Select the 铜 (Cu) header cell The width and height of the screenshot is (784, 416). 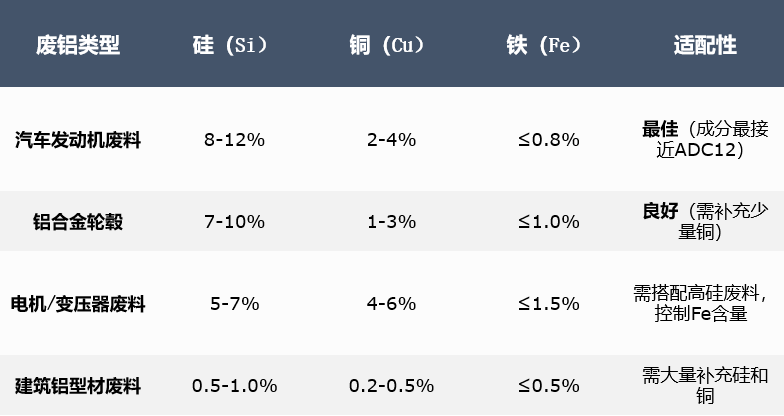pyautogui.click(x=391, y=45)
